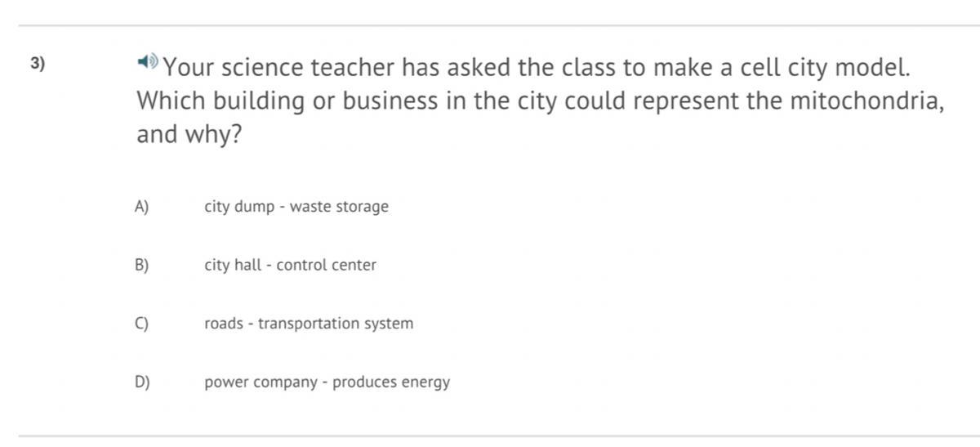Select answer letter C)
Image resolution: width=980 pixels, height=447 pixels.
pyautogui.click(x=141, y=324)
